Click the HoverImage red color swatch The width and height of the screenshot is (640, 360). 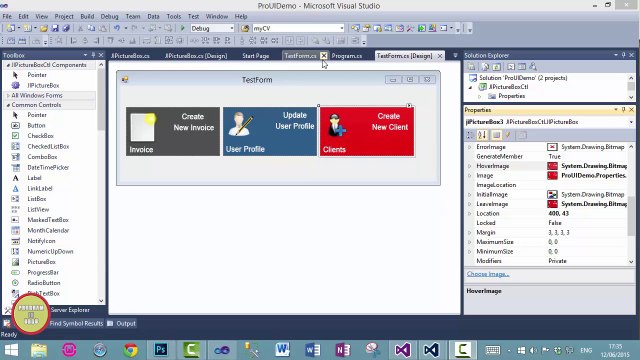click(552, 166)
